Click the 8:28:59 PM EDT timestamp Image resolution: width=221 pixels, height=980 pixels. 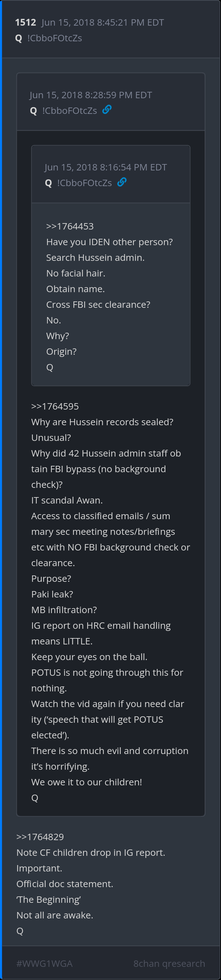click(91, 95)
